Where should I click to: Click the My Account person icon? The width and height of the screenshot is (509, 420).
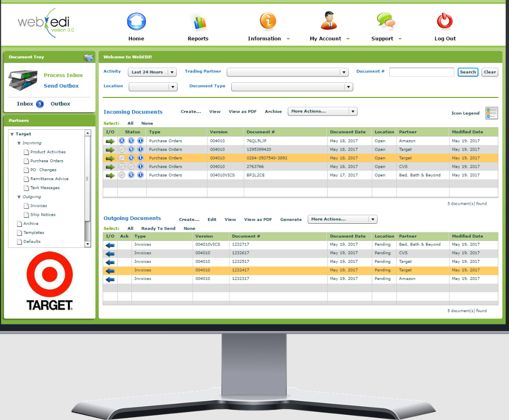(x=329, y=20)
